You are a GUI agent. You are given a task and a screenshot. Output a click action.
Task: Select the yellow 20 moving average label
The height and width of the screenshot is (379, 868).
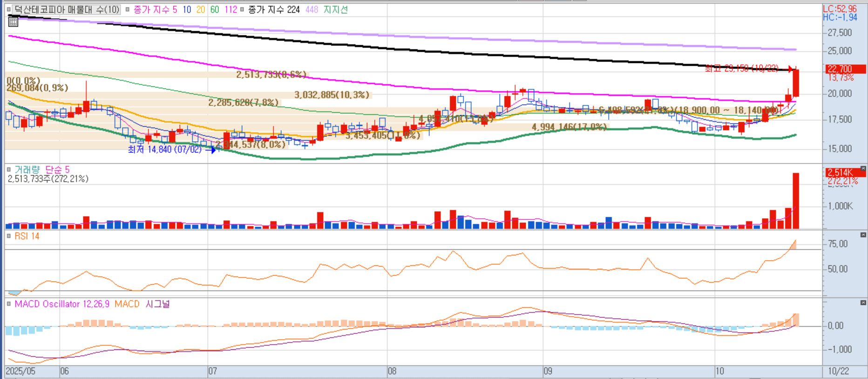201,9
